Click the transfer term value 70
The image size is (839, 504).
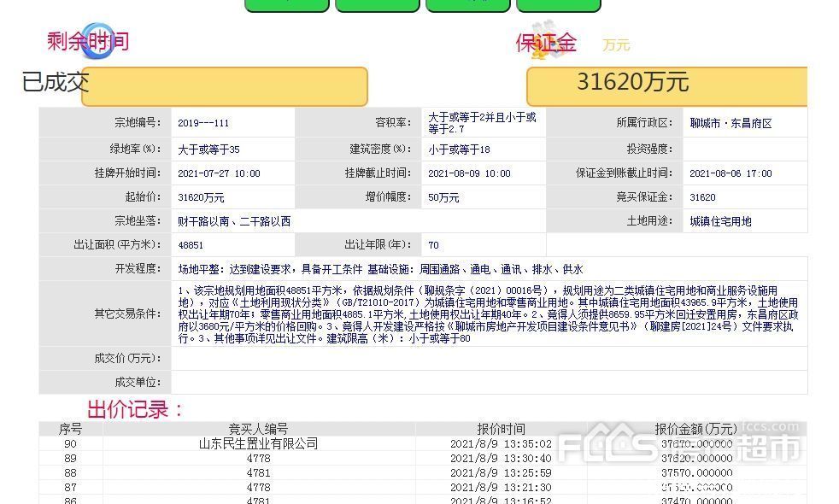433,245
